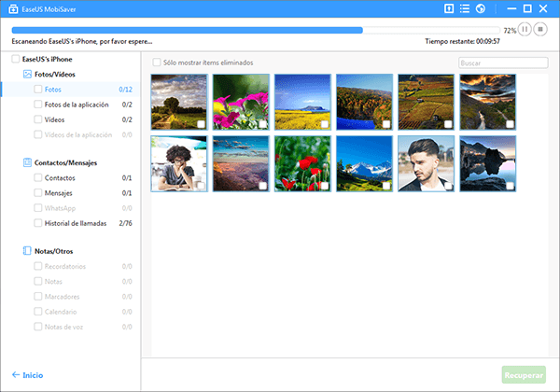Screen dimensions: 560x392
Task: Check the Fotos checkbox
Action: tap(38, 89)
